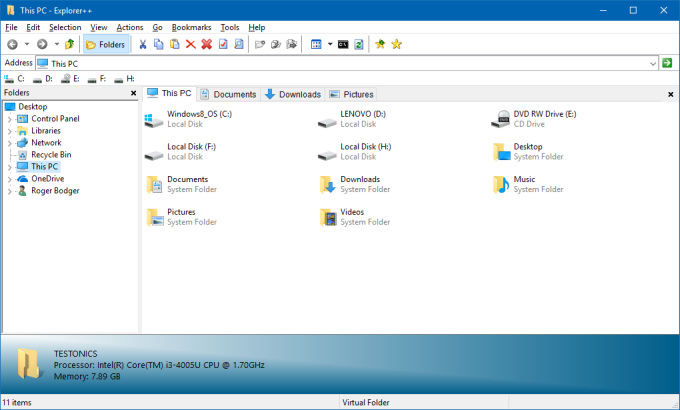Click the Copy toolbar icon
Screen dimensions: 680x410
click(159, 44)
